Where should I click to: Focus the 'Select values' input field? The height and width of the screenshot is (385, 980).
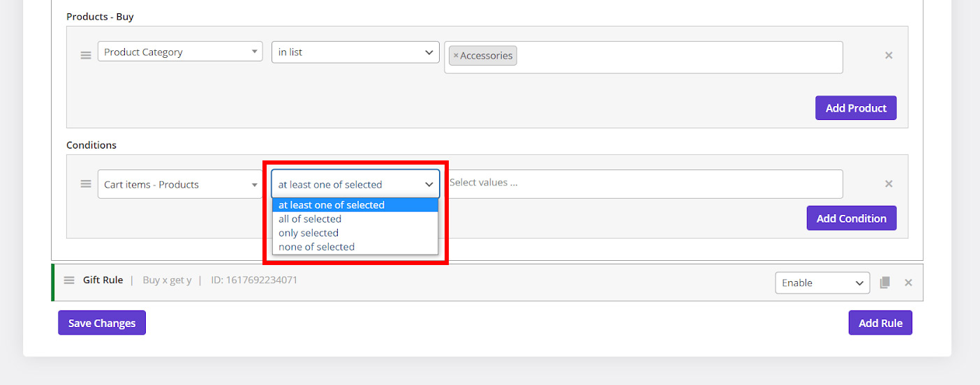(642, 183)
